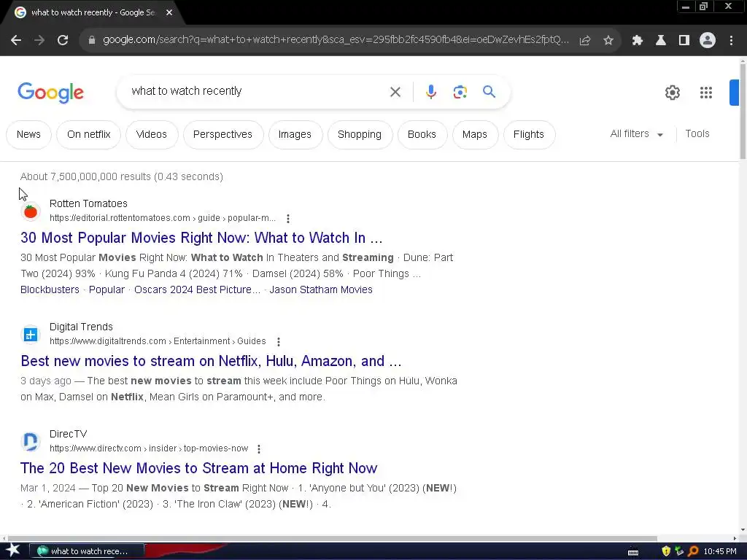Switch to Images results
The height and width of the screenshot is (560, 747).
click(x=295, y=134)
